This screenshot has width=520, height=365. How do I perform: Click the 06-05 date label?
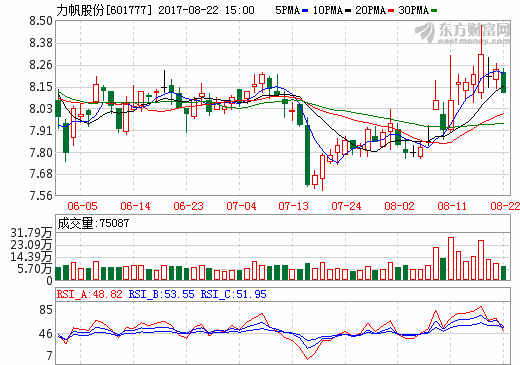pyautogui.click(x=82, y=206)
